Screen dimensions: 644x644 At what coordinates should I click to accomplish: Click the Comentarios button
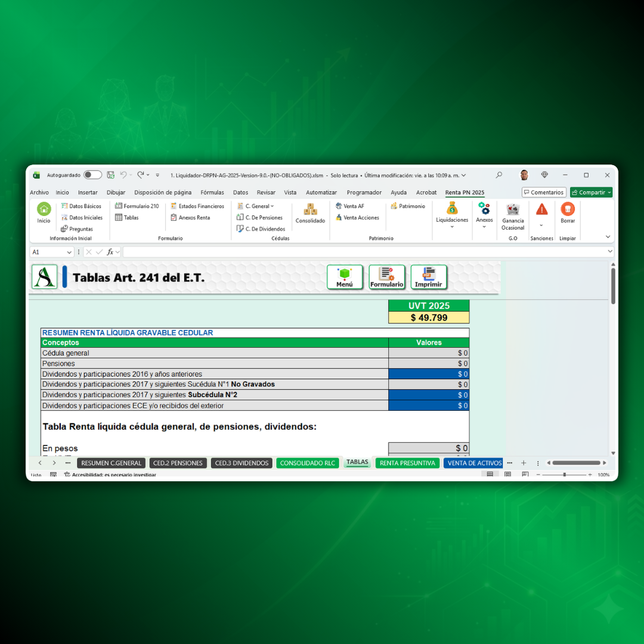pyautogui.click(x=544, y=193)
